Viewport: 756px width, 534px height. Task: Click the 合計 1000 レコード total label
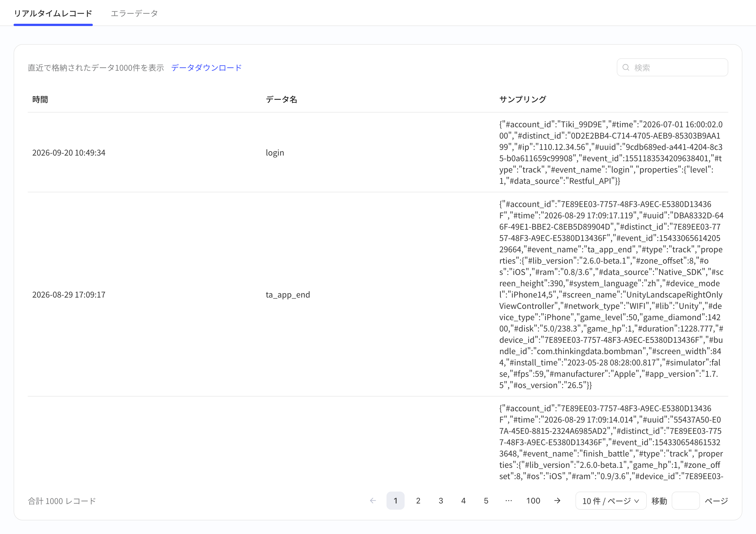[x=62, y=501]
